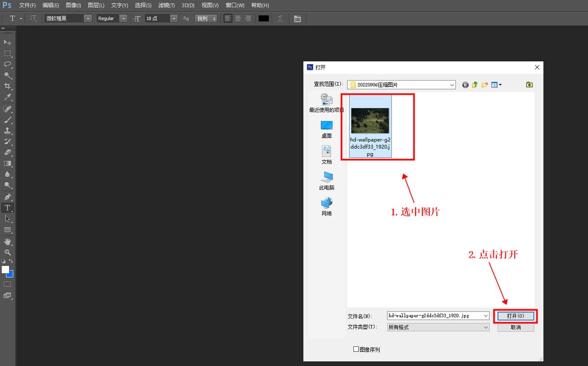Select the Magic Wand tool
Viewport: 588px width, 366px height.
click(7, 76)
